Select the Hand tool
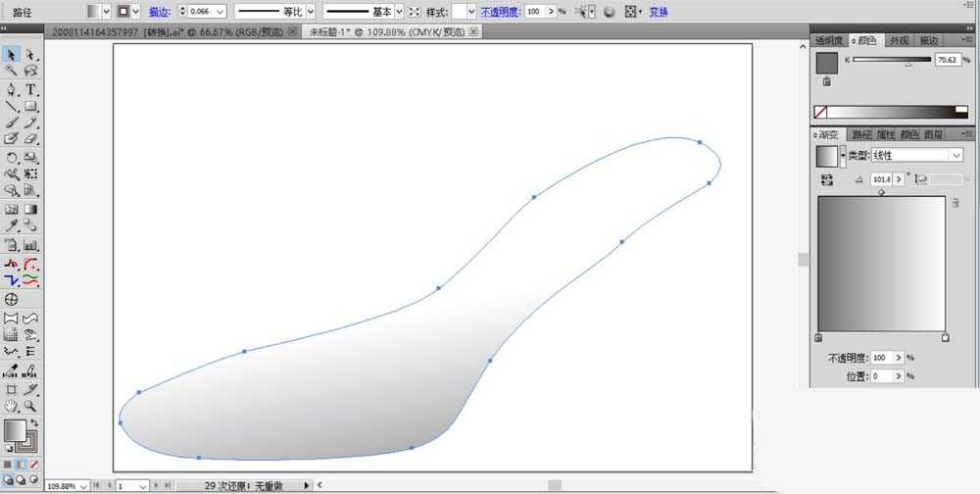980x494 pixels. pos(11,406)
